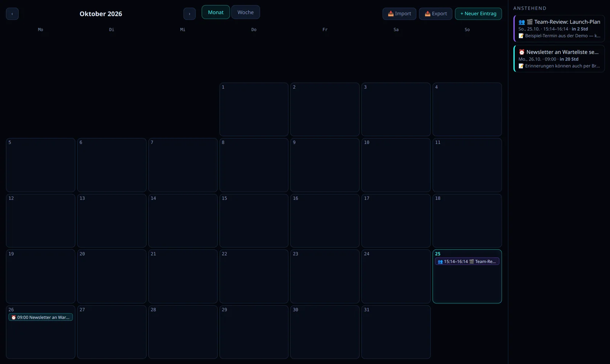
Task: Select day 4 cell
Action: tap(467, 109)
